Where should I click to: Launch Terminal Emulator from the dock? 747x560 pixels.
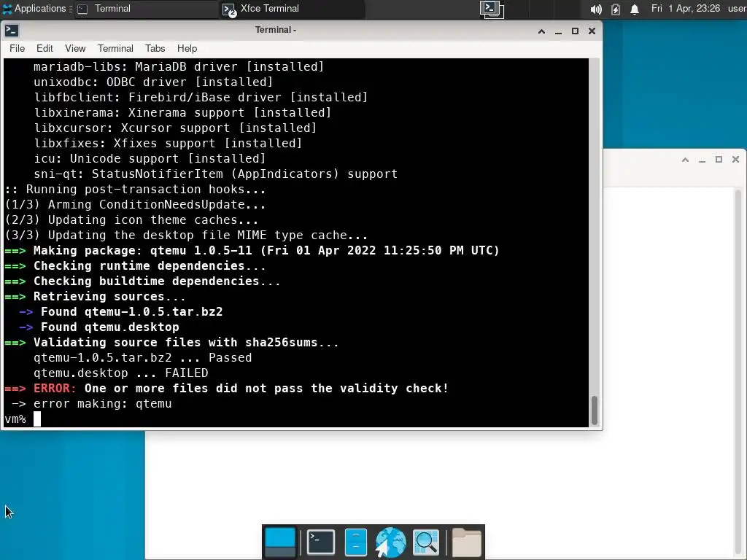pos(321,542)
